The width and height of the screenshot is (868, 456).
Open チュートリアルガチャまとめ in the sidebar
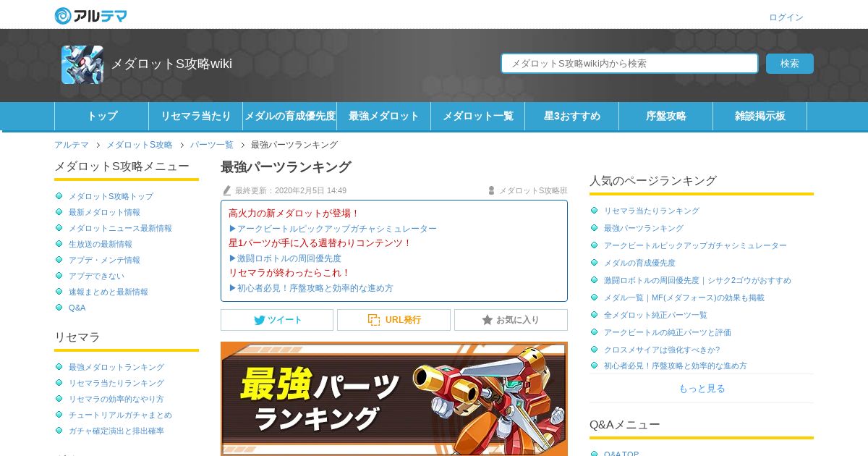(120, 415)
